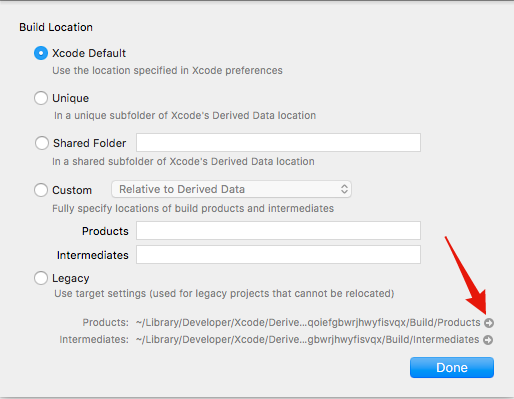Screen dimensions: 514x399
Task: Click the Shared Folder label text
Action: (x=90, y=143)
